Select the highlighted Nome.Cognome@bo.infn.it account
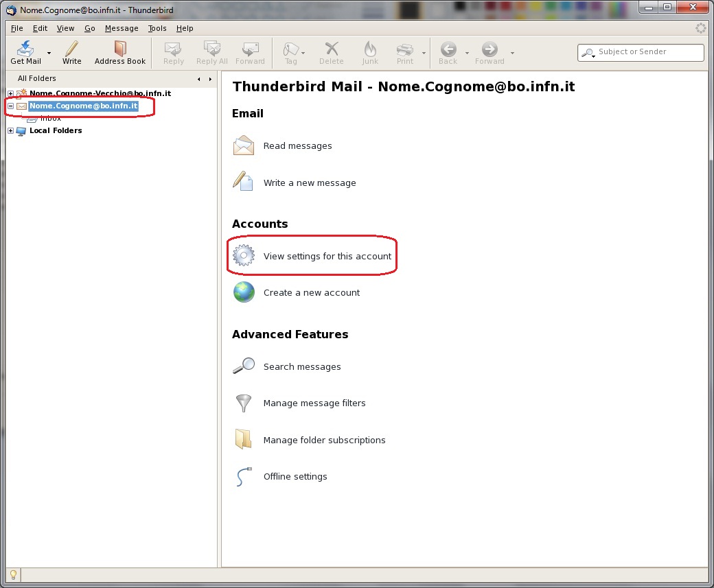714x588 pixels. point(83,106)
